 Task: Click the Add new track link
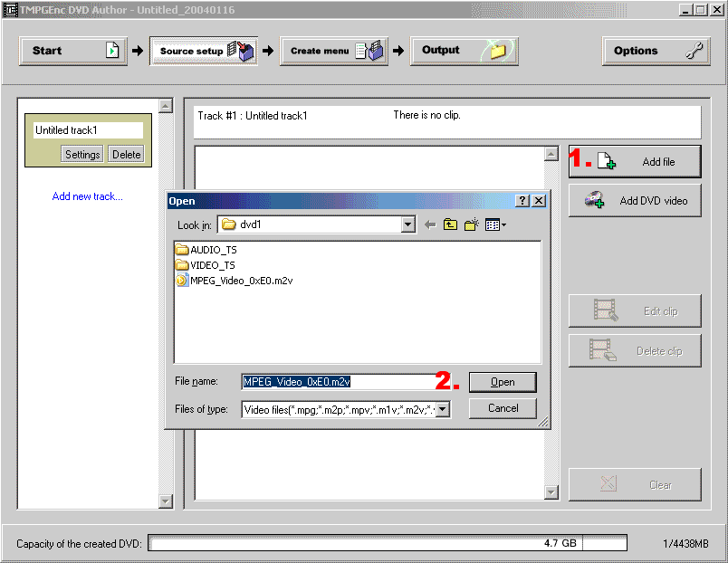pos(87,196)
